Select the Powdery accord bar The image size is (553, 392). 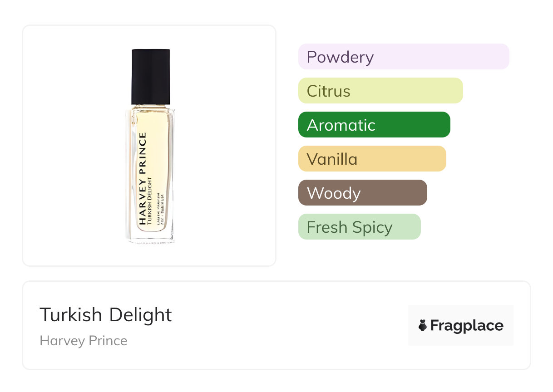coord(403,57)
